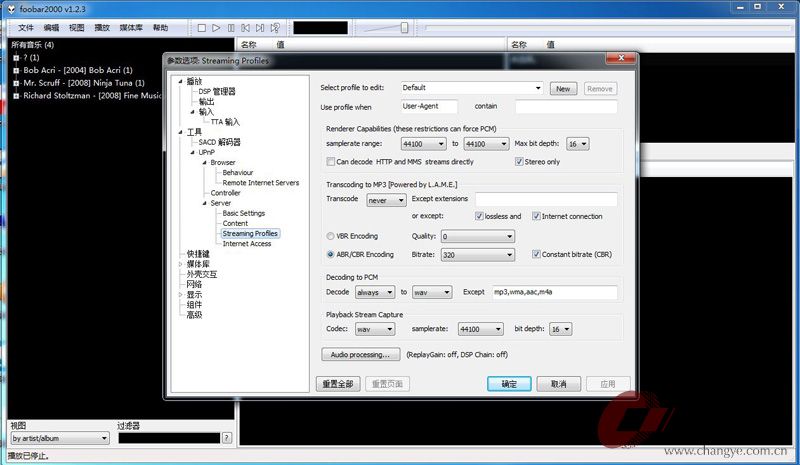Open the Bitrate 320 dropdown
This screenshot has height=465, width=800.
pyautogui.click(x=478, y=255)
